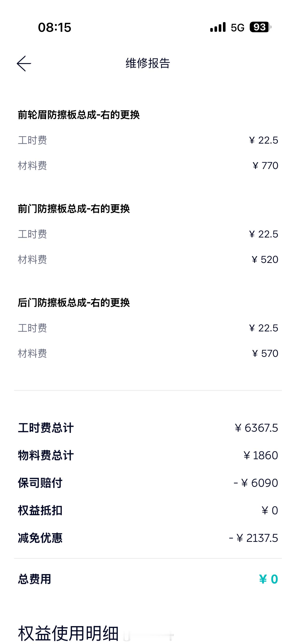This screenshot has width=296, height=644.
Task: Tap the ¥ 770 material fee amount
Action: pyautogui.click(x=265, y=165)
